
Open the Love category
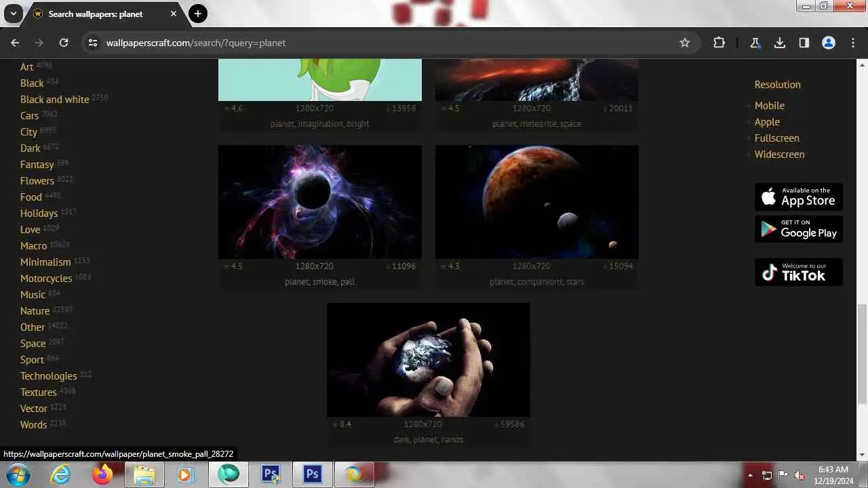(30, 229)
